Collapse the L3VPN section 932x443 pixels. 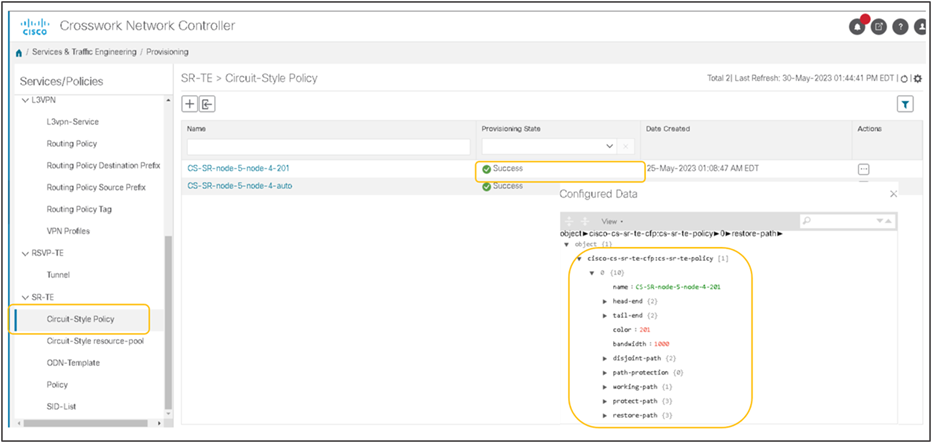click(x=25, y=100)
